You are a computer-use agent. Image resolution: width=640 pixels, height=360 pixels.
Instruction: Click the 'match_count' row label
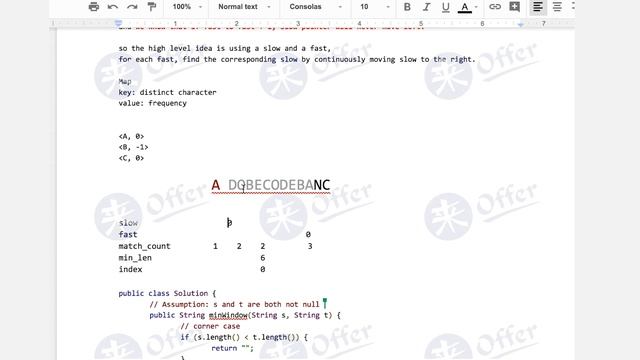[144, 246]
